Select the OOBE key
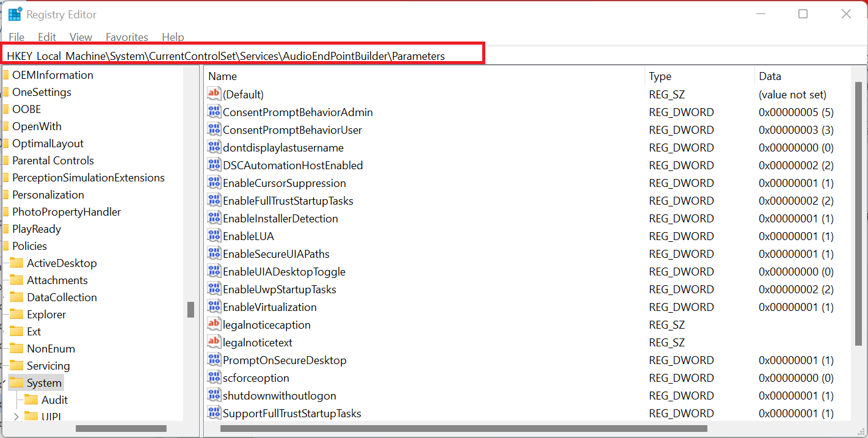Viewport: 868px width, 438px height. coord(26,109)
